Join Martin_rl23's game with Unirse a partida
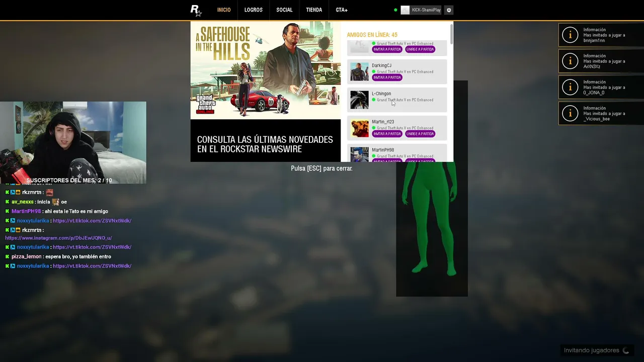 (420, 134)
